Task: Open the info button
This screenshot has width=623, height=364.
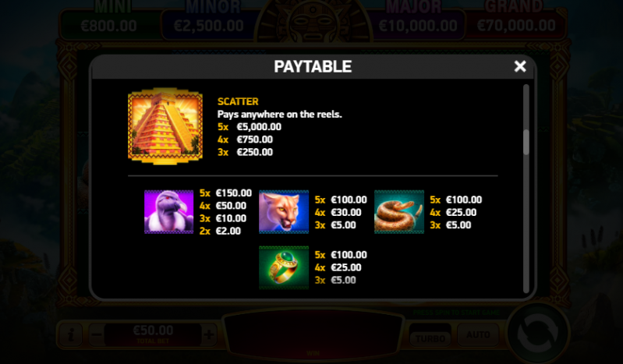Action: [71, 334]
